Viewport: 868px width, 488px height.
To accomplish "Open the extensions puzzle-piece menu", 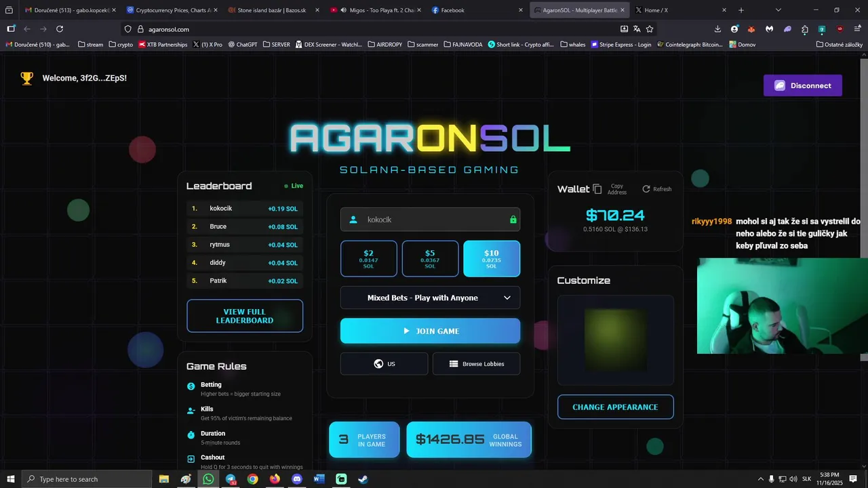I will (x=805, y=29).
